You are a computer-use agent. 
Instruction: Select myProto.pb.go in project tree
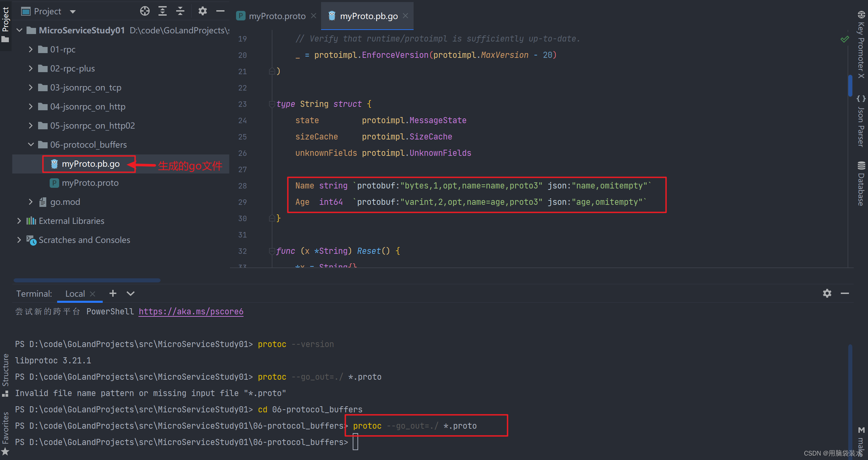point(90,164)
